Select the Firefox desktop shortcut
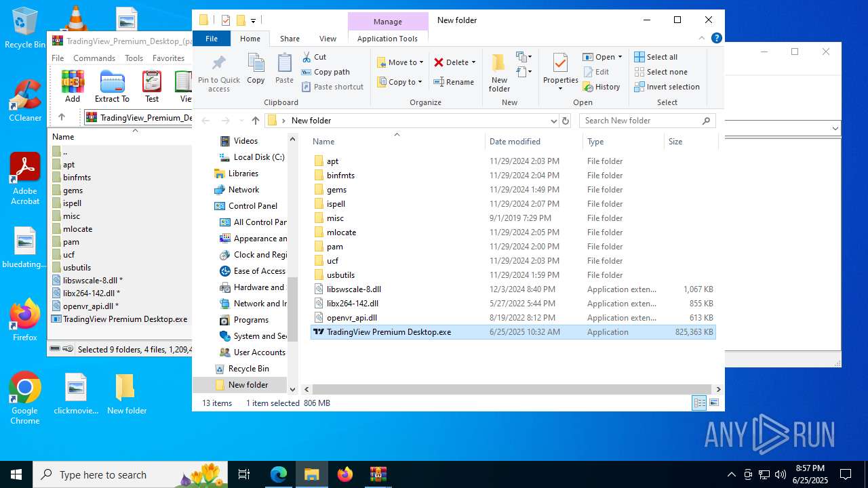This screenshot has width=868, height=488. 25,320
